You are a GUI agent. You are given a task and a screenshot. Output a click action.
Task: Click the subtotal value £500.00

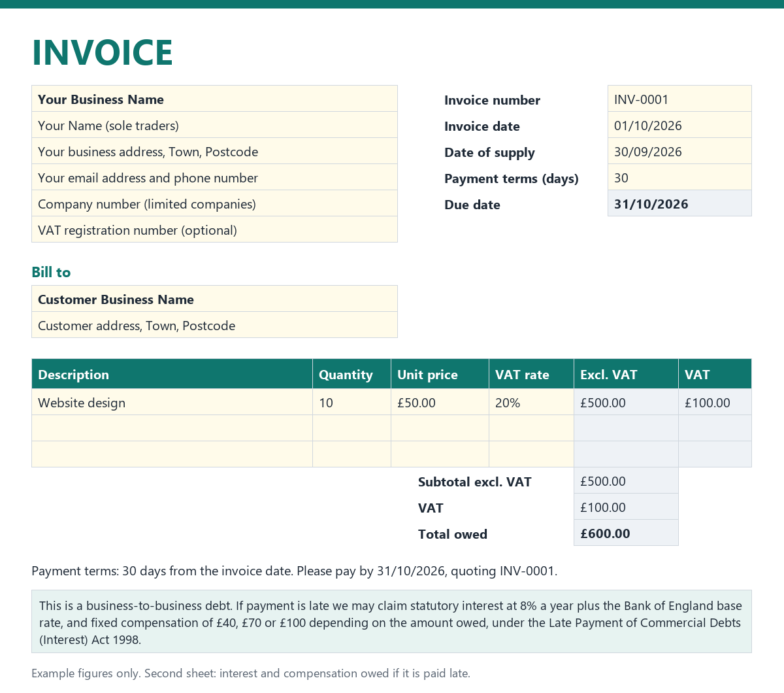tap(626, 481)
